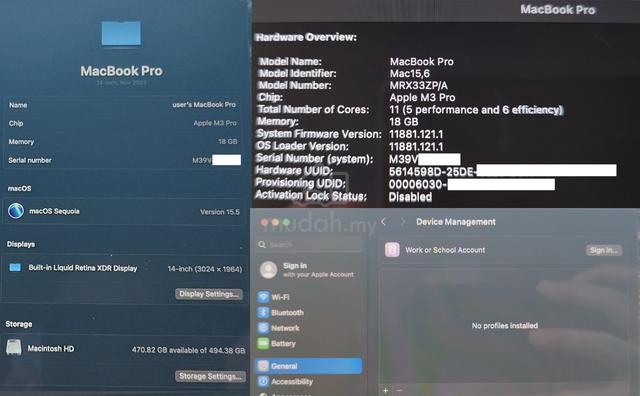Click the Hardware UUID row
Image resolution: width=640 pixels, height=396 pixels.
436,171
